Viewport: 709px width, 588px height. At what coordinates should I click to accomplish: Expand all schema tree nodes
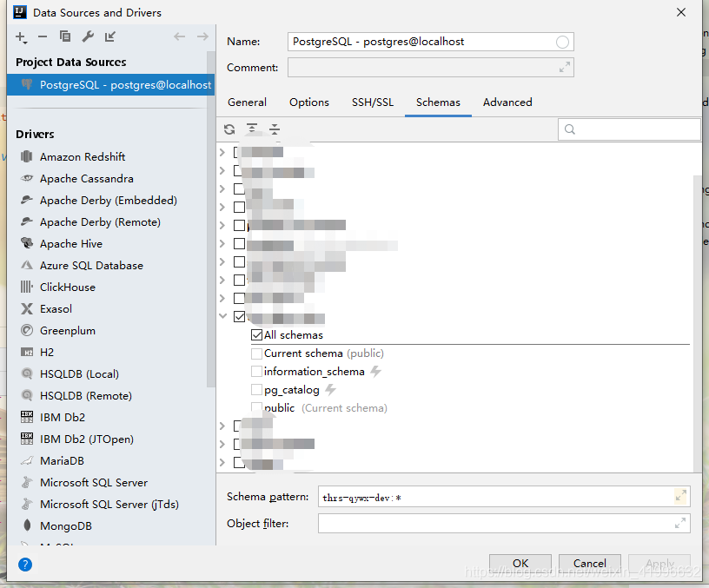tap(251, 129)
